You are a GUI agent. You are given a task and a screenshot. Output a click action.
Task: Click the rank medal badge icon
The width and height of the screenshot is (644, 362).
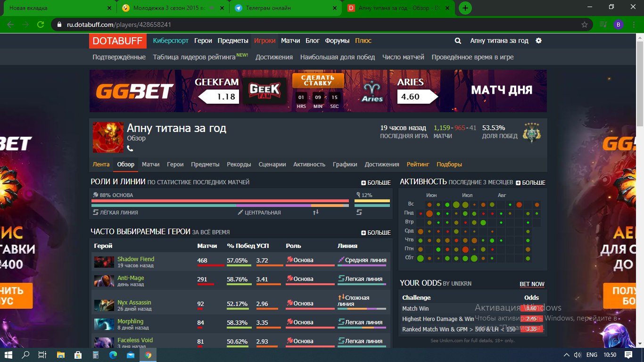coord(532,132)
